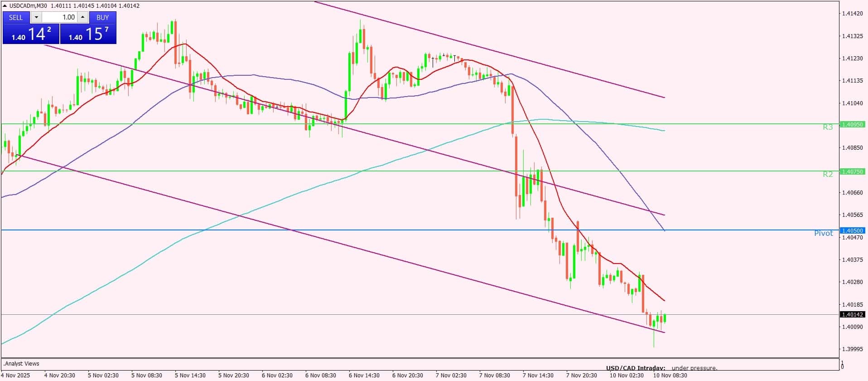
Task: Click the 1.40470 value on price scale
Action: [x=852, y=237]
